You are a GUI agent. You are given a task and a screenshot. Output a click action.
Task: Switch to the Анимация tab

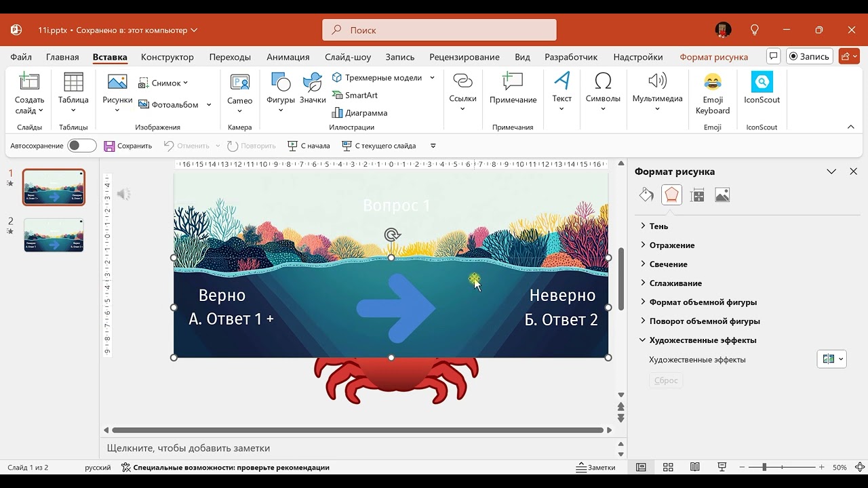288,57
